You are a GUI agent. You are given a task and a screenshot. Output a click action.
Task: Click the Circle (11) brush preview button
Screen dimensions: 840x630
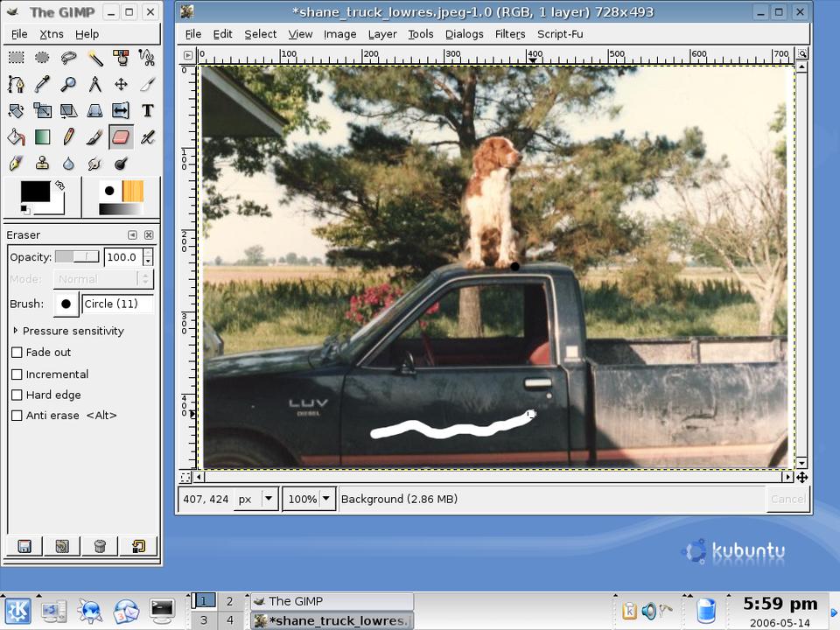point(66,304)
